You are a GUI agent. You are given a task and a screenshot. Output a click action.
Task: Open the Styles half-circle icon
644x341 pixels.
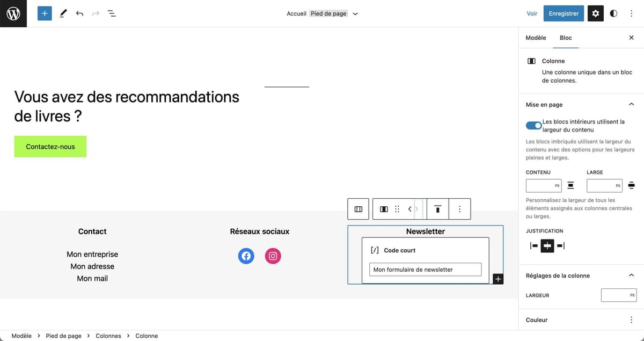coord(613,13)
